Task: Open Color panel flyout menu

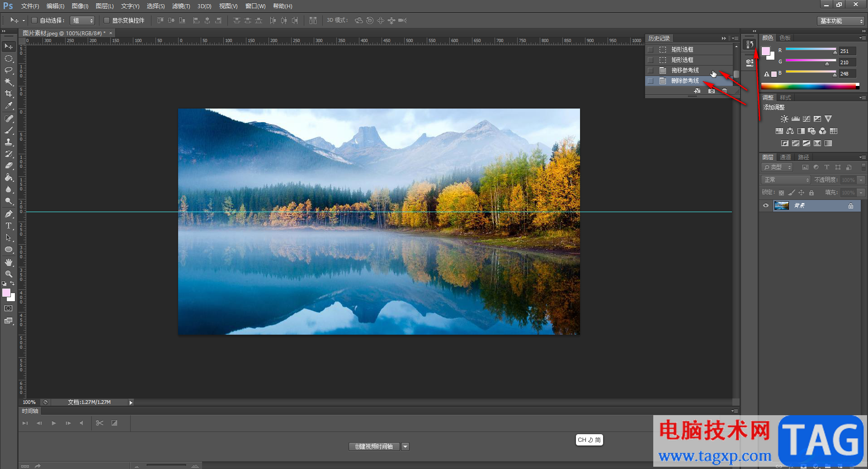Action: (863, 38)
